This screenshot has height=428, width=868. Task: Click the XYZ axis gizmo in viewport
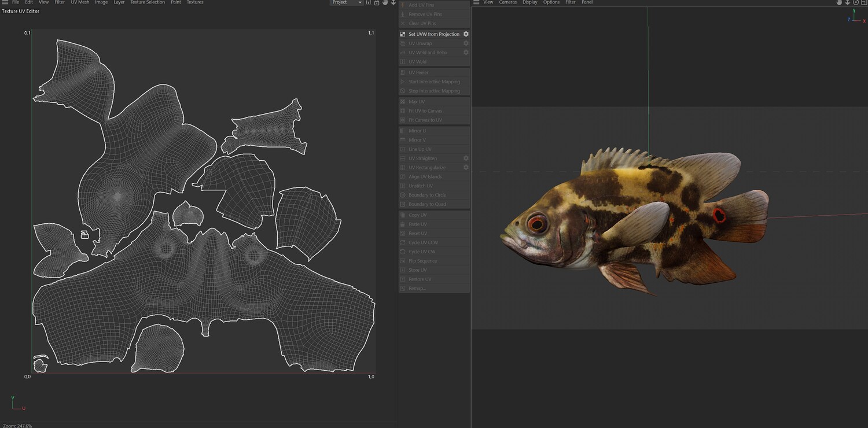[855, 17]
